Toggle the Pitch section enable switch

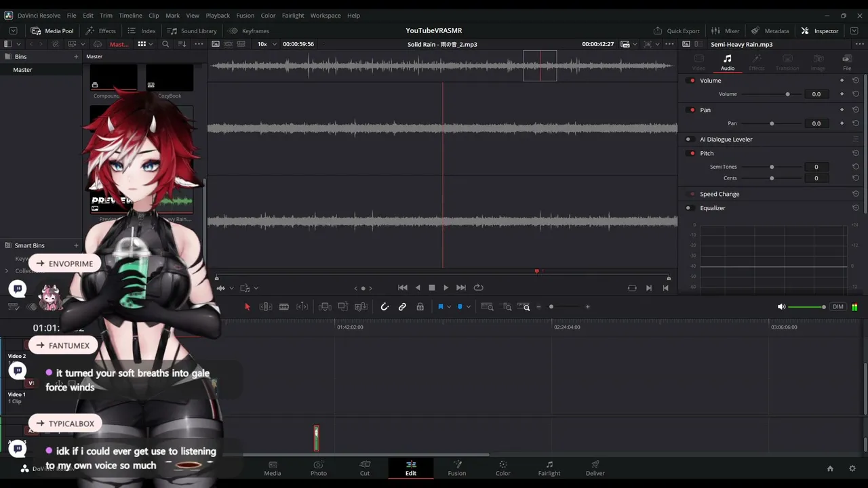(692, 153)
